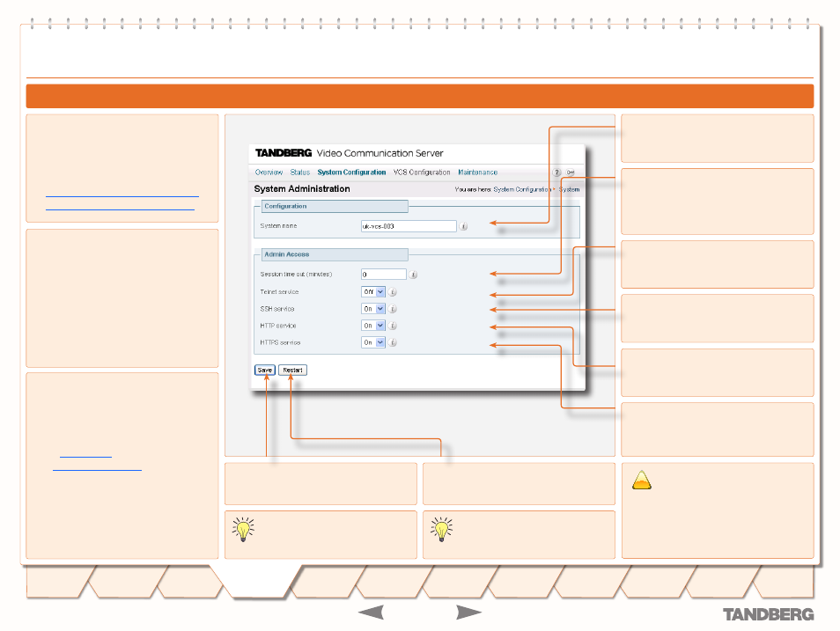This screenshot has height=631, width=840.
Task: Click the key logout icon
Action: point(571,172)
